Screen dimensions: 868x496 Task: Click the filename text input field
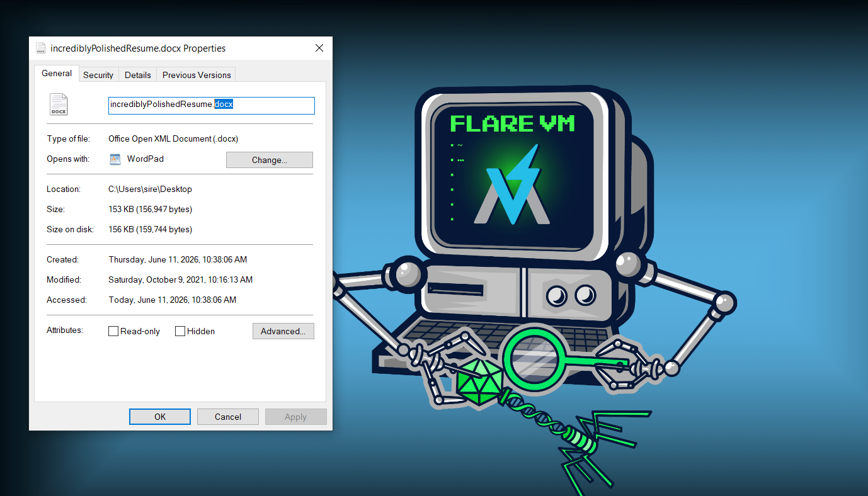212,106
